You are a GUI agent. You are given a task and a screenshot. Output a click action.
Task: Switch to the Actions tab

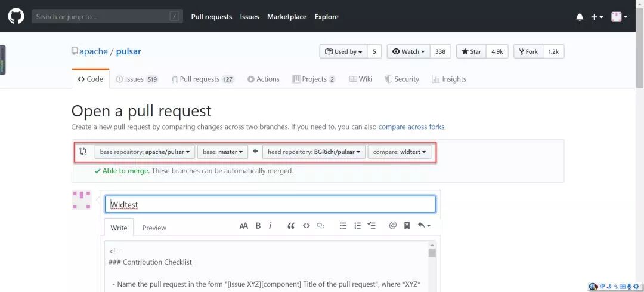tap(264, 79)
